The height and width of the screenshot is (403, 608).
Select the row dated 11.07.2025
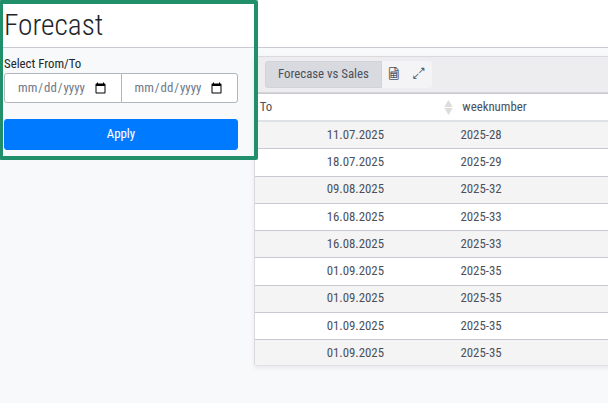[355, 134]
